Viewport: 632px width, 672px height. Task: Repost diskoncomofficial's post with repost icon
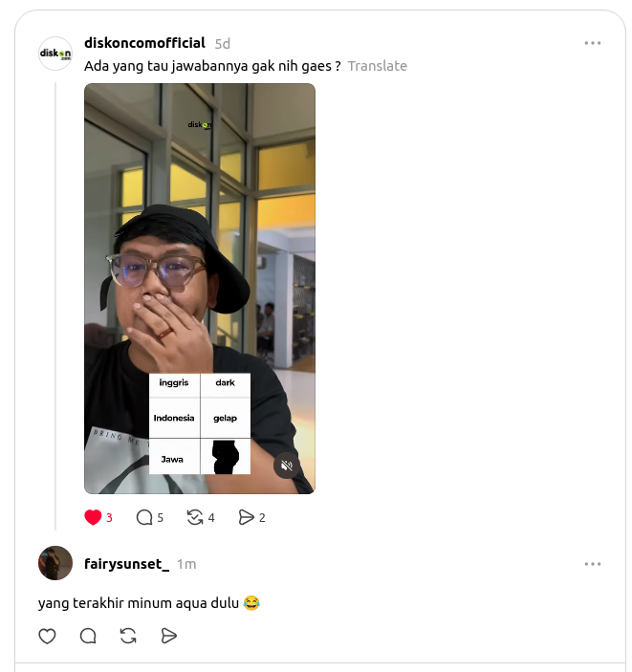[195, 517]
